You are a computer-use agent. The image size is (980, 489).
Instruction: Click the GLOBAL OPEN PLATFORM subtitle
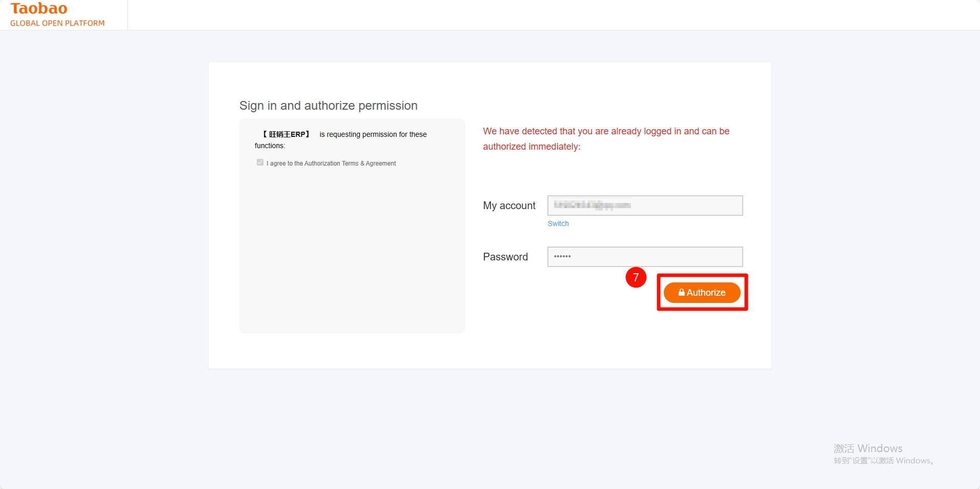coord(57,23)
